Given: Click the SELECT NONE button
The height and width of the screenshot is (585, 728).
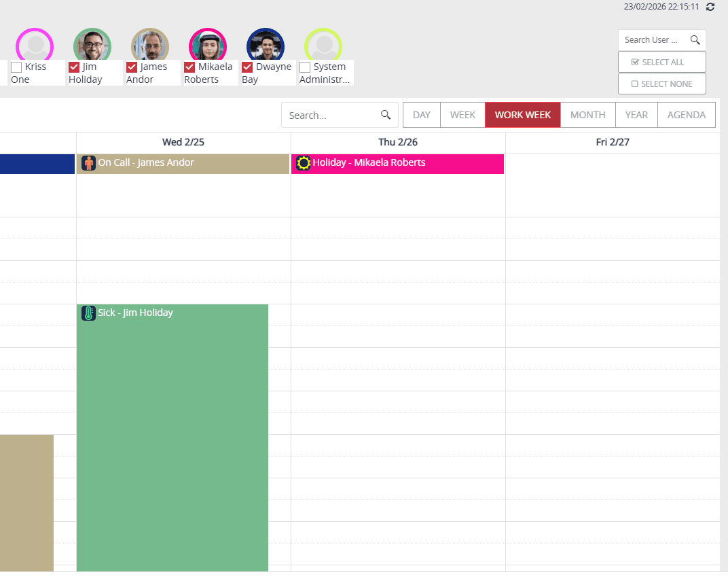Looking at the screenshot, I should coord(661,84).
